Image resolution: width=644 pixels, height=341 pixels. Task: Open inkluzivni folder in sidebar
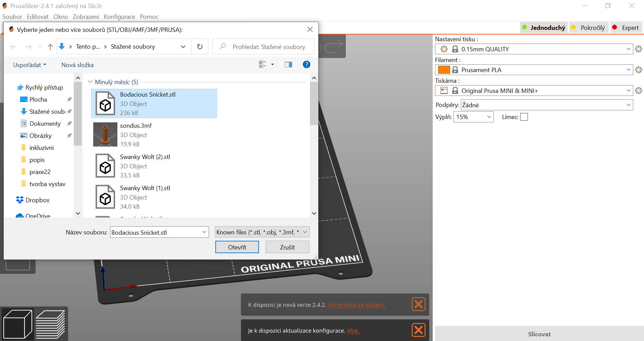41,148
